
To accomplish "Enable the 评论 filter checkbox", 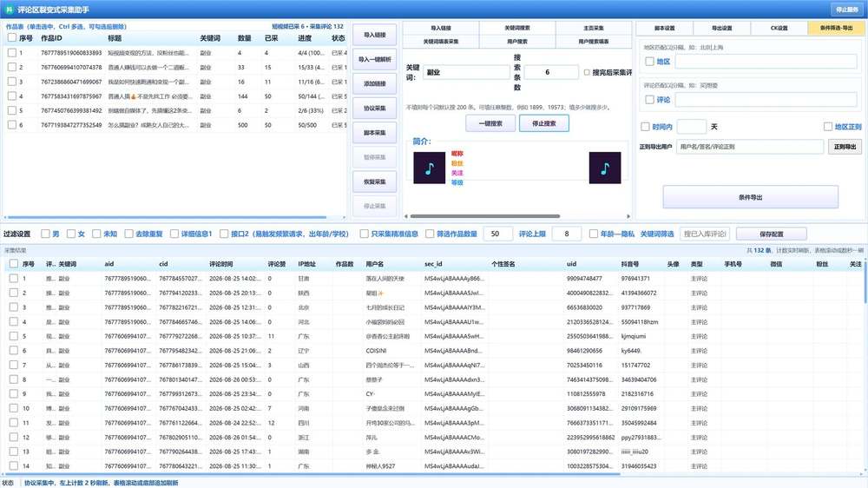I will tap(650, 100).
